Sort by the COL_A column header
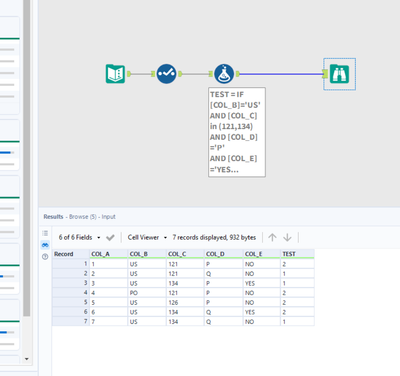Screen dimensions: 400x376 coord(109,254)
